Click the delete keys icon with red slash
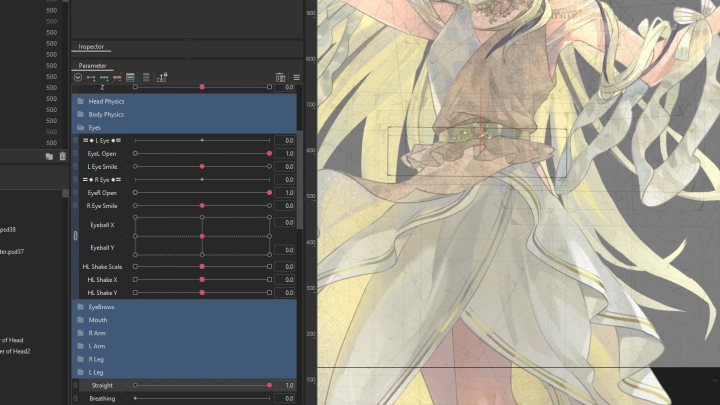This screenshot has width=720, height=405. [117, 77]
